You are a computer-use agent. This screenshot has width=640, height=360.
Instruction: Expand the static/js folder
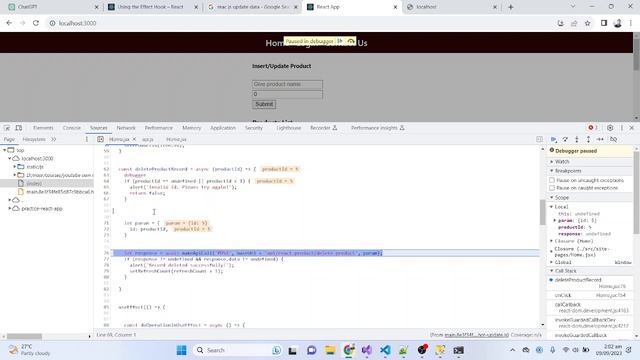point(15,167)
